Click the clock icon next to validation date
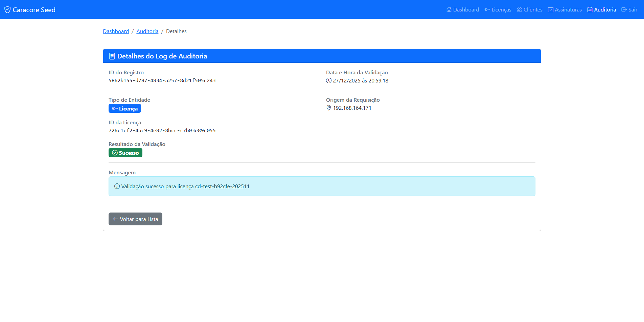644x322 pixels. click(x=329, y=80)
